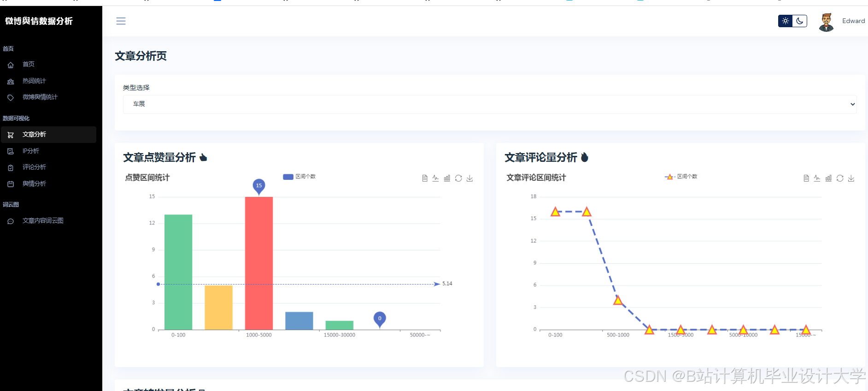The width and height of the screenshot is (868, 391).
Task: Click the Edward username
Action: (853, 21)
